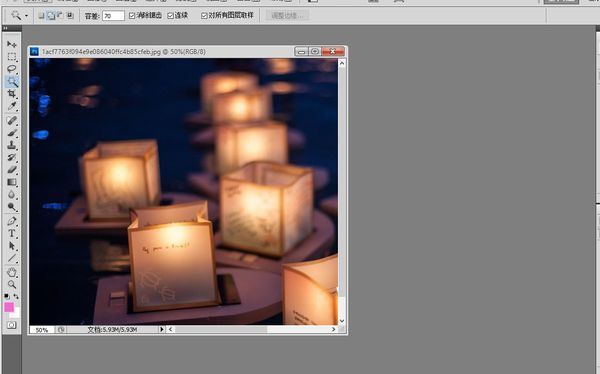This screenshot has width=600, height=374.
Task: Click the white background color swatch
Action: click(16, 314)
